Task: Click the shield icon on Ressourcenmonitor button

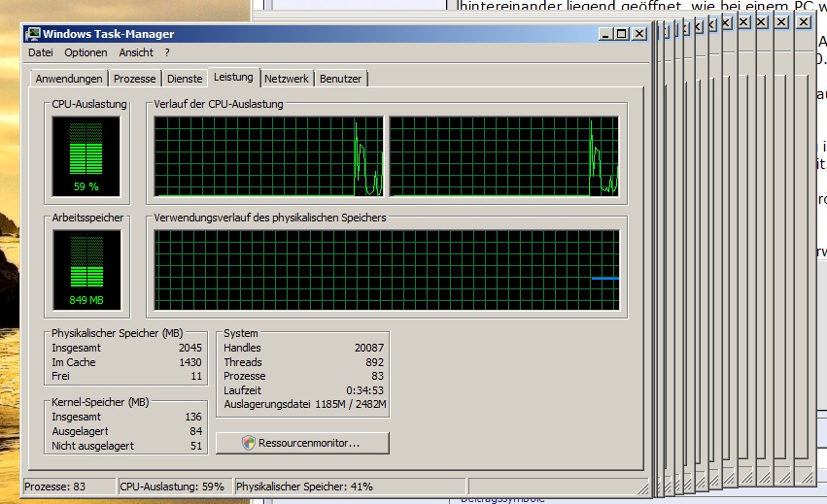Action: 249,443
